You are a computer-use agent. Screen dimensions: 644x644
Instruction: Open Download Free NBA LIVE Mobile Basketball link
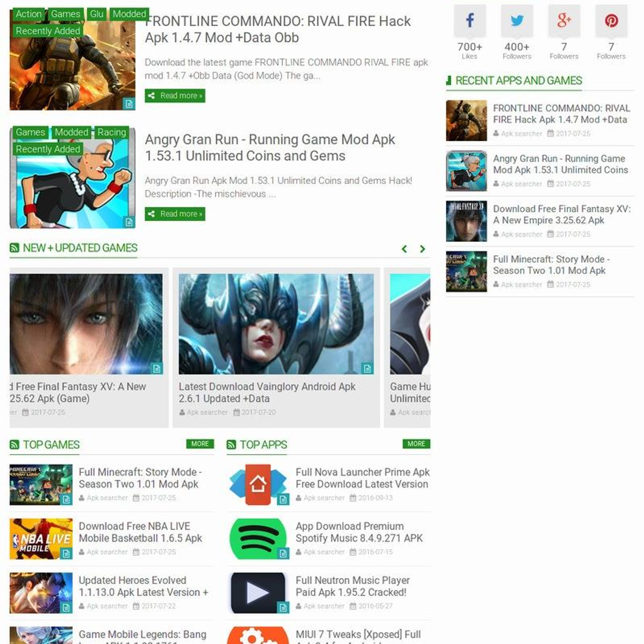[140, 532]
